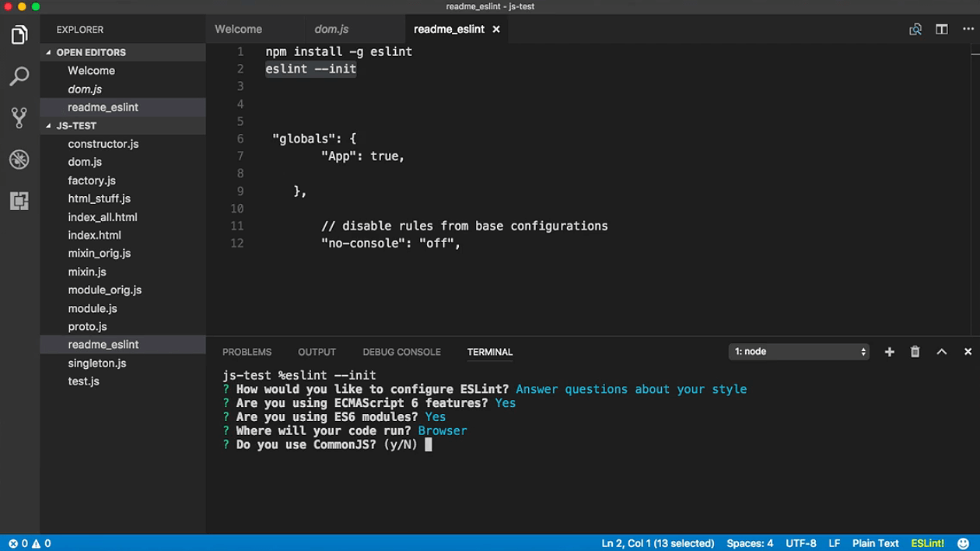Maximize the panel with the up chevron
This screenshot has height=551, width=980.
(x=941, y=352)
